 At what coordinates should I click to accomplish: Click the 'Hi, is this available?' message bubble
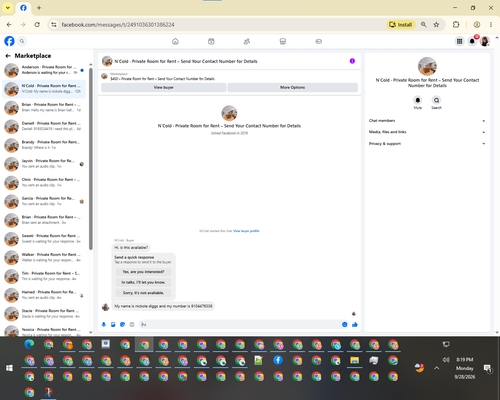[131, 247]
